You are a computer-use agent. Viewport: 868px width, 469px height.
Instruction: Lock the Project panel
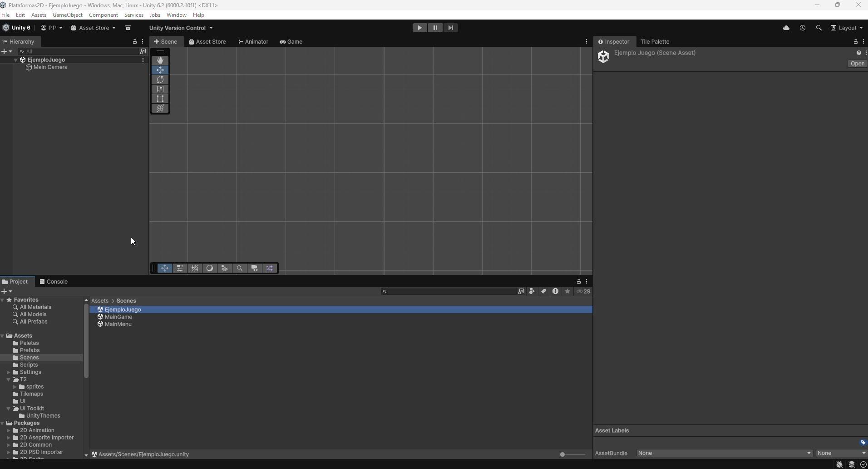pos(579,282)
